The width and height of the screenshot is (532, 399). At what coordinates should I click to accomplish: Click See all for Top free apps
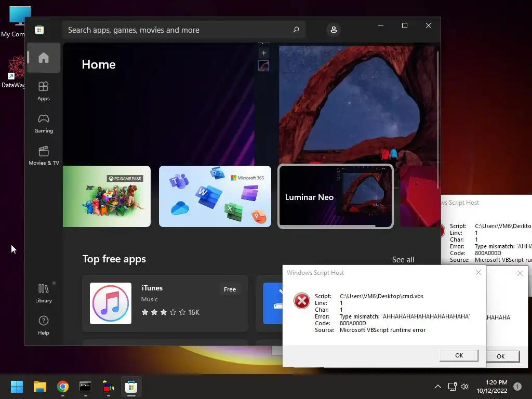(403, 260)
